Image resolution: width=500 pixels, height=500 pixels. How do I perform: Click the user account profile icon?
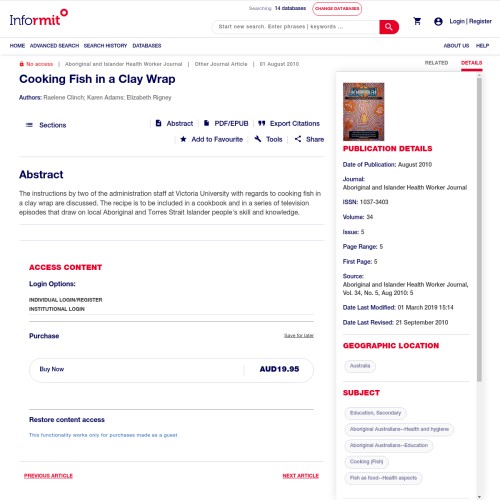click(x=438, y=22)
